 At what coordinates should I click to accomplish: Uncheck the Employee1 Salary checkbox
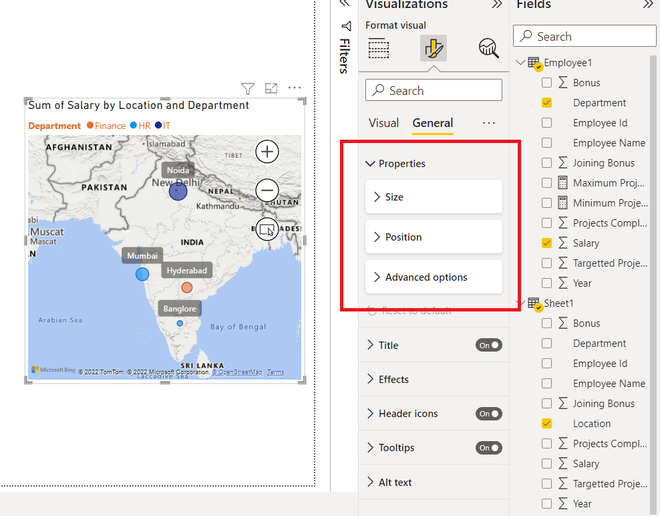pos(546,243)
